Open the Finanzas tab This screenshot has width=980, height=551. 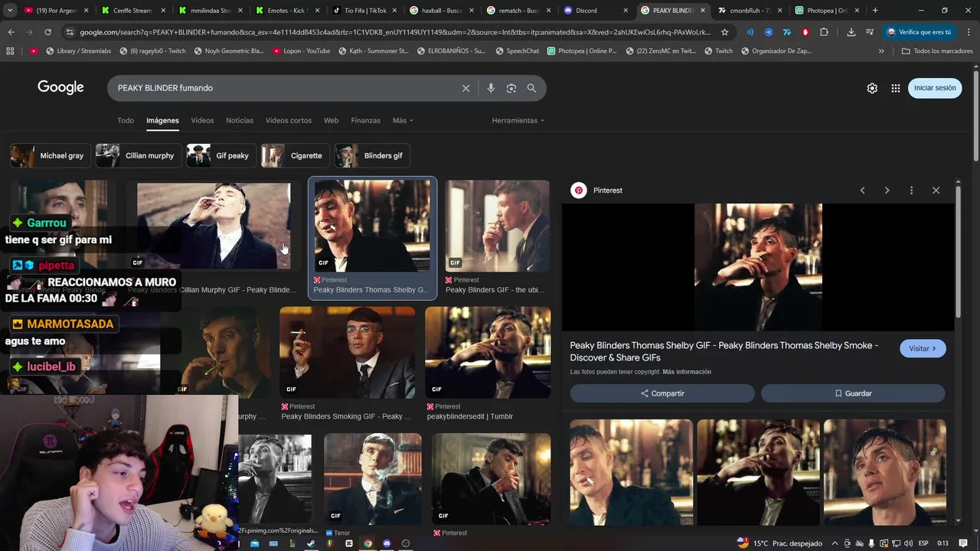(x=365, y=120)
